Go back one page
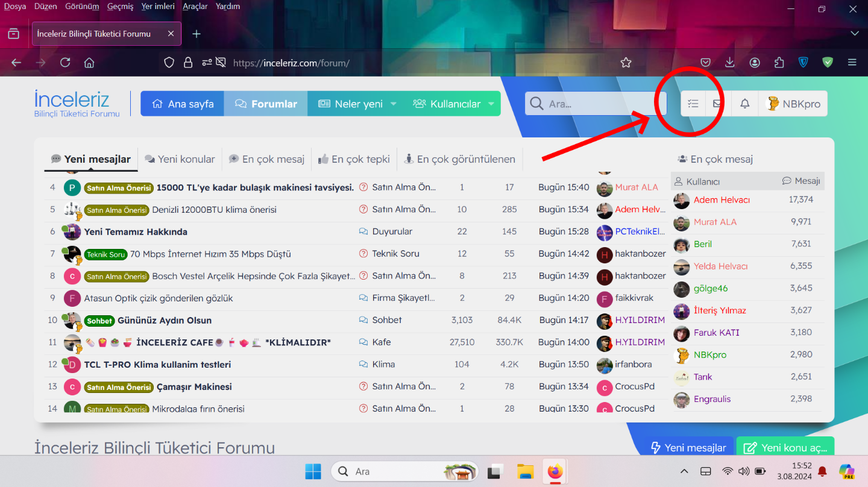868x487 pixels. [x=16, y=63]
